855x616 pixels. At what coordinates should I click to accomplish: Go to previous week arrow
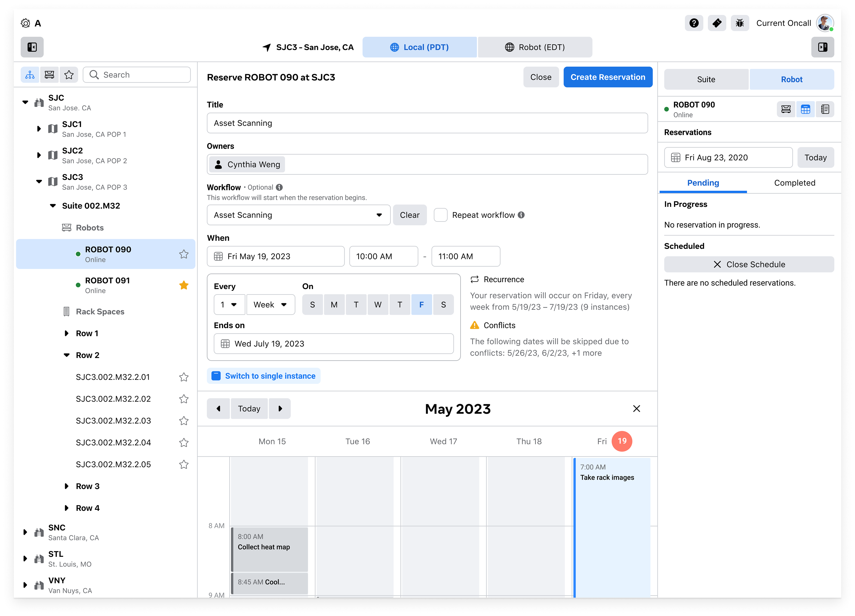[218, 409]
